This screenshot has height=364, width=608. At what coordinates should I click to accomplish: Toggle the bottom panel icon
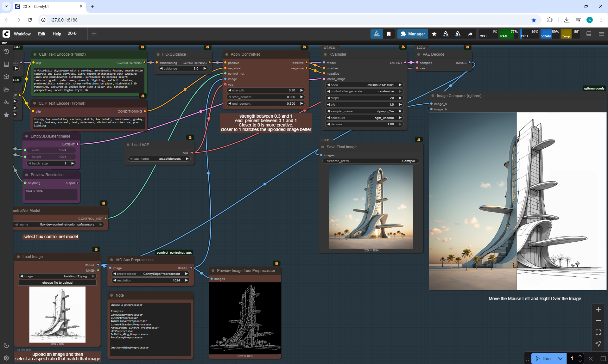pyautogui.click(x=589, y=34)
